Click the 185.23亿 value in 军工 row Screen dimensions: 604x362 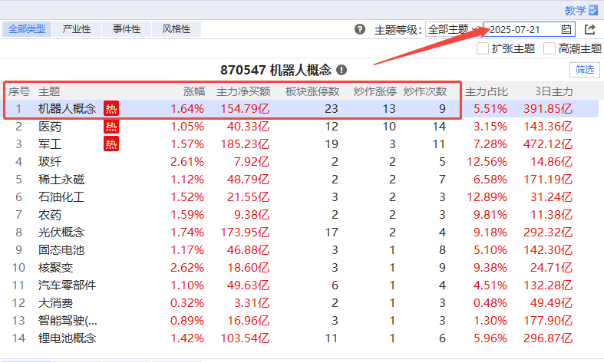tap(245, 144)
